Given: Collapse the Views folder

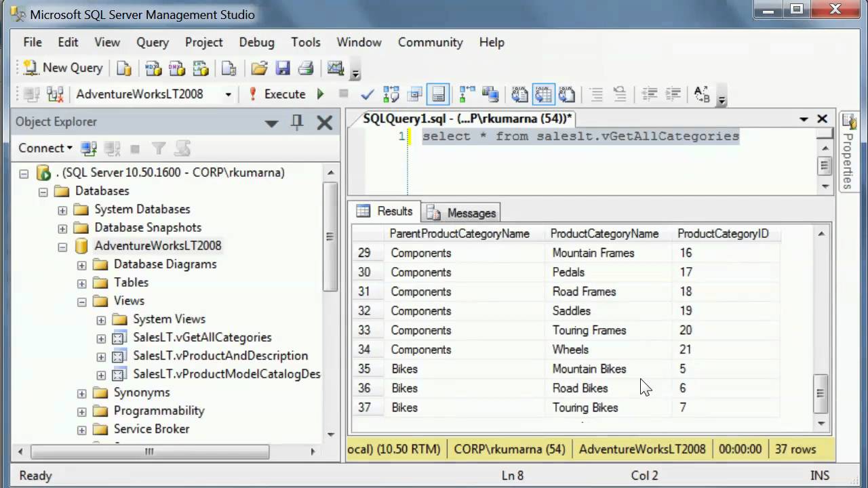Looking at the screenshot, I should (x=81, y=302).
